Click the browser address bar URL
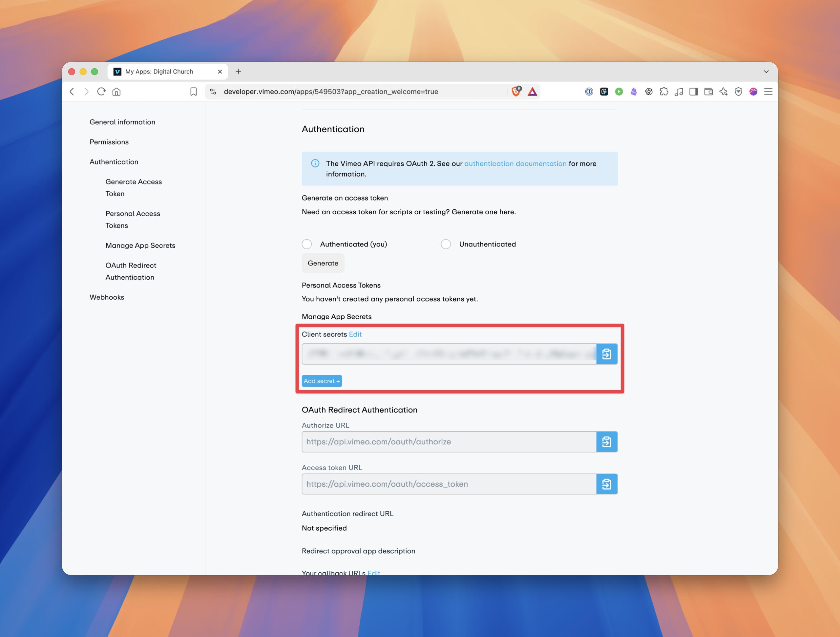This screenshot has height=637, width=840. 331,92
